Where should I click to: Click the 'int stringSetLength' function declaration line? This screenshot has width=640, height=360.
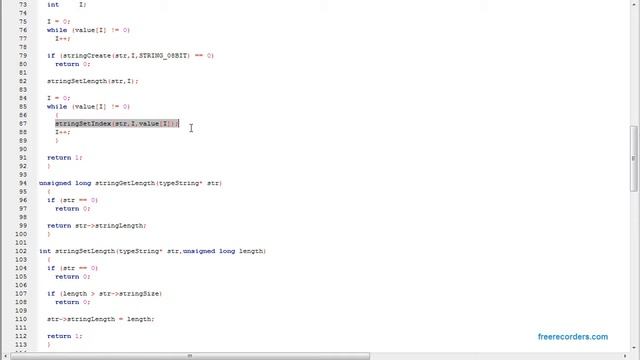[x=153, y=251]
